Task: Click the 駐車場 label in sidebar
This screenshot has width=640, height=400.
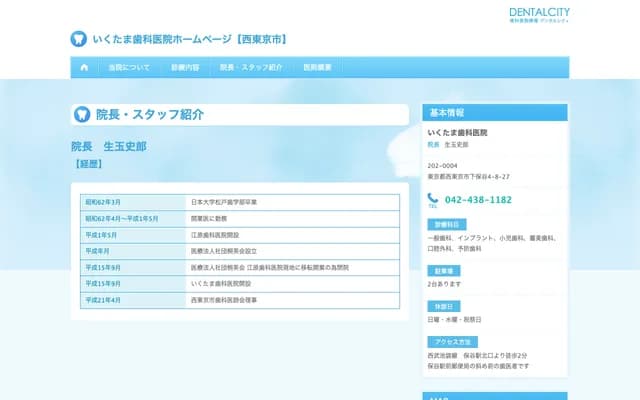Action: pos(441,271)
